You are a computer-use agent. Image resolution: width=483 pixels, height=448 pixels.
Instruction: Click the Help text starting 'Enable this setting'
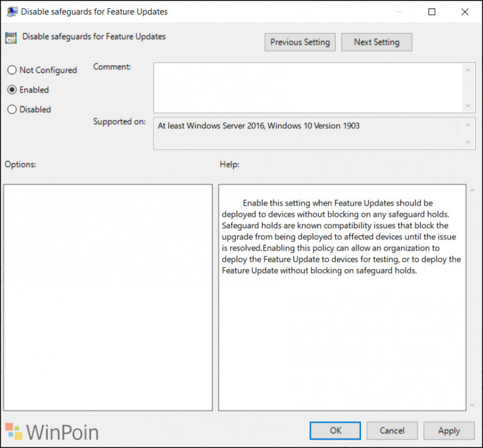(341, 237)
